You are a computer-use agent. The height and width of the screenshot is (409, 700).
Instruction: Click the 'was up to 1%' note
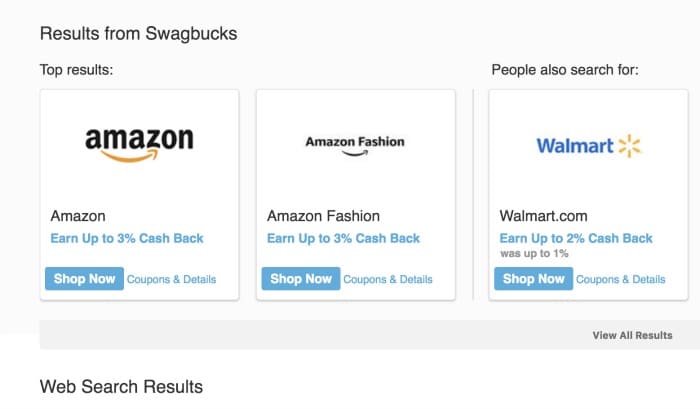click(x=534, y=254)
